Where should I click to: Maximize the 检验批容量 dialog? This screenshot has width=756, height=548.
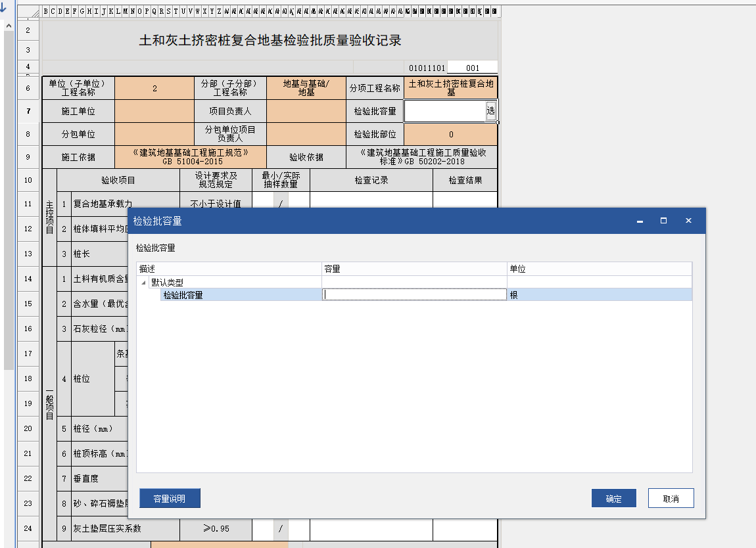tap(663, 221)
